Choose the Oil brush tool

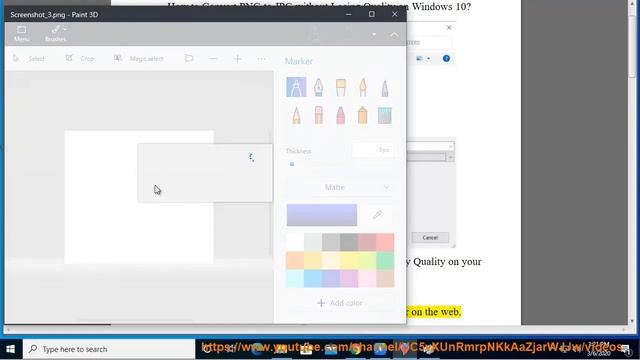[x=340, y=87]
